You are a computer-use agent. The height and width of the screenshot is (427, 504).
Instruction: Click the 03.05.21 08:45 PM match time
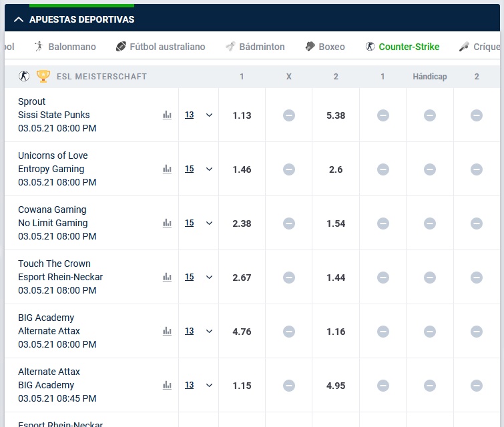57,398
